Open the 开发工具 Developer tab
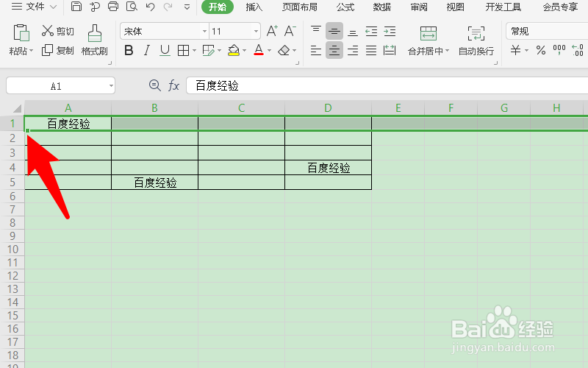588x368 pixels. point(503,7)
